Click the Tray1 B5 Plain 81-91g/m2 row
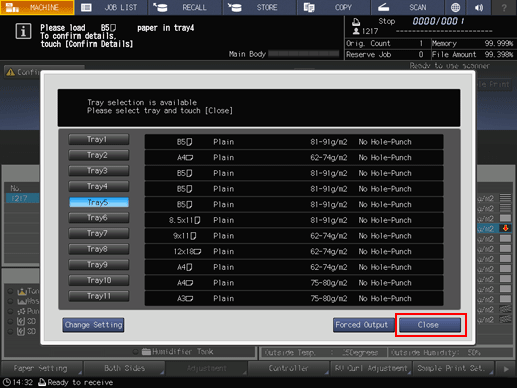The width and height of the screenshot is (517, 388). (x=294, y=142)
